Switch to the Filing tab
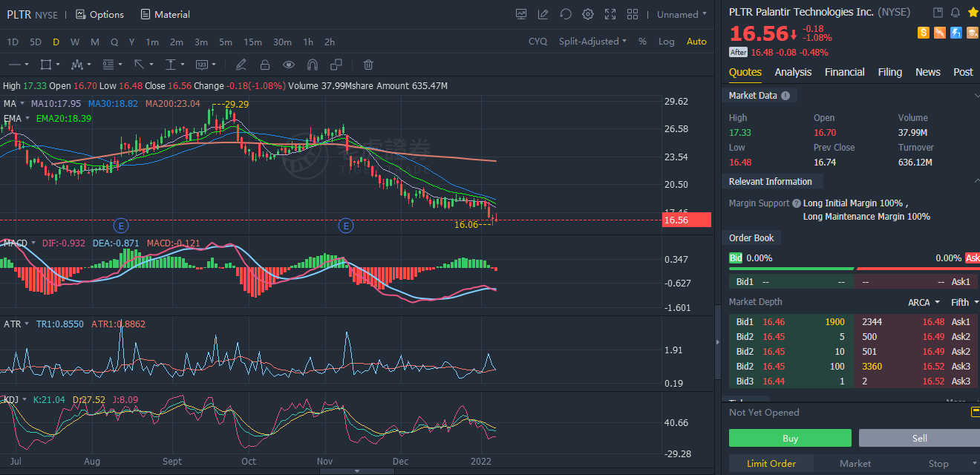The width and height of the screenshot is (980, 475). point(890,72)
